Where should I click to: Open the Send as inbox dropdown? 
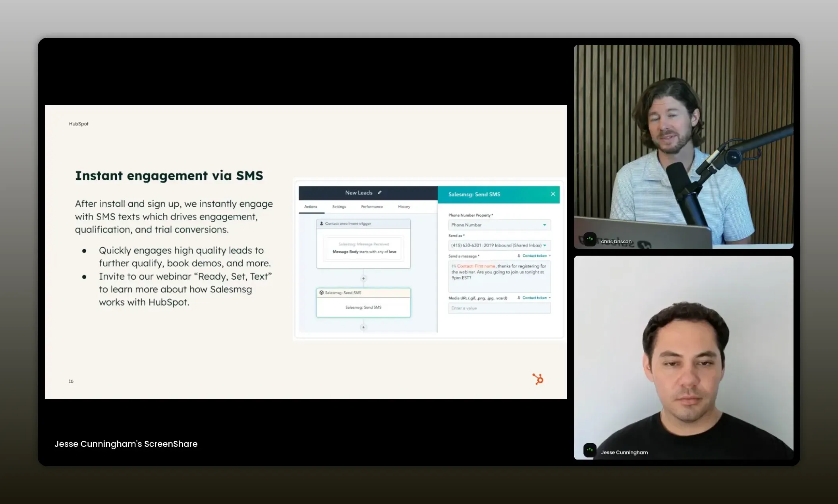[x=499, y=245]
